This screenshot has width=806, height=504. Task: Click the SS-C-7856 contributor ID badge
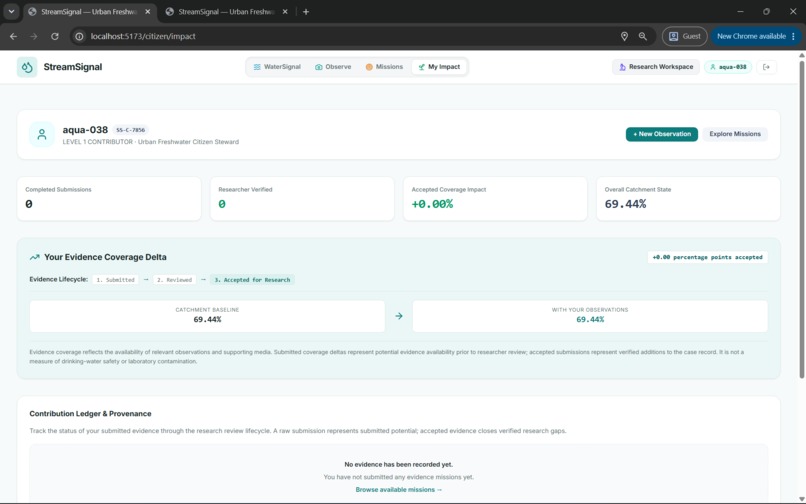coord(131,130)
